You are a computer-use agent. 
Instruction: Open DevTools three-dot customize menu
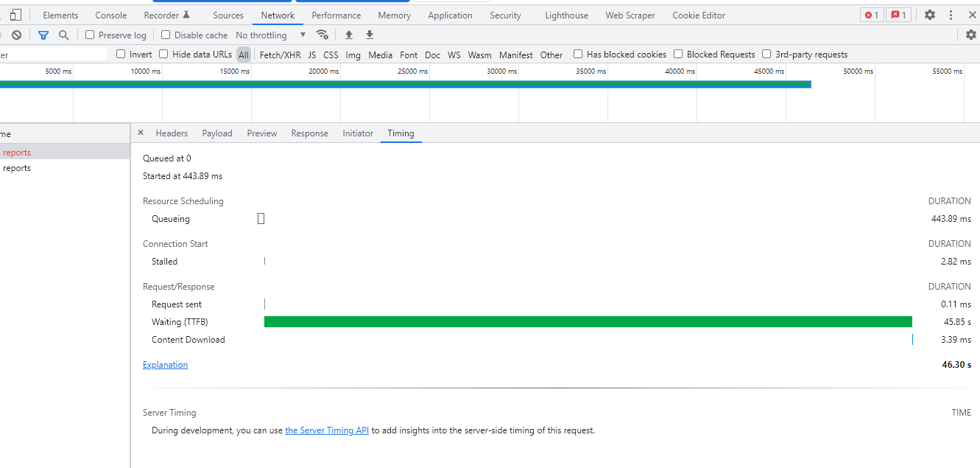click(951, 15)
